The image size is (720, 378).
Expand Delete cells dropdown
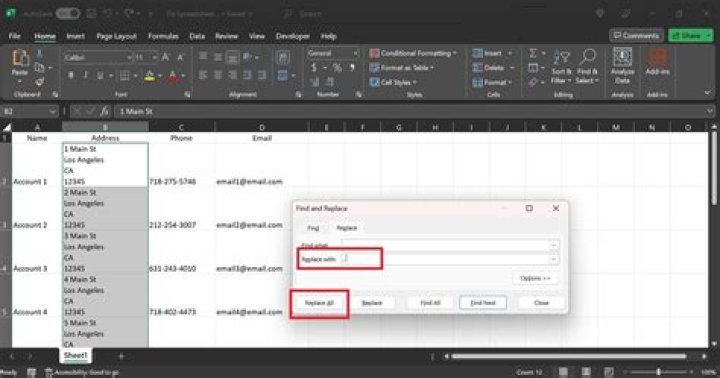click(x=512, y=68)
